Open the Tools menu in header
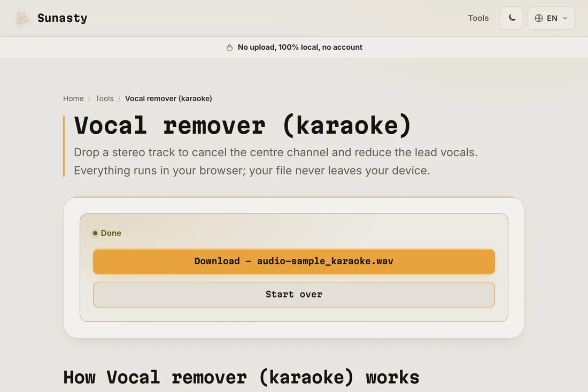 478,18
